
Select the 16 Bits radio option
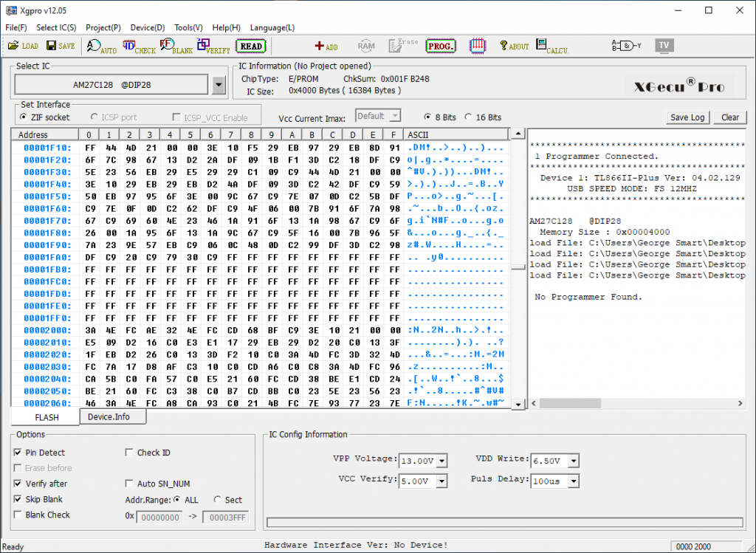[x=468, y=117]
